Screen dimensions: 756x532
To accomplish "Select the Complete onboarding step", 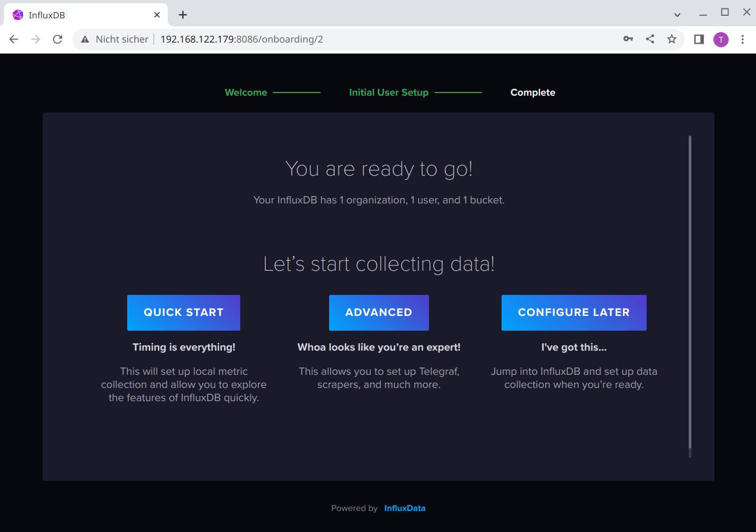I will pyautogui.click(x=533, y=93).
